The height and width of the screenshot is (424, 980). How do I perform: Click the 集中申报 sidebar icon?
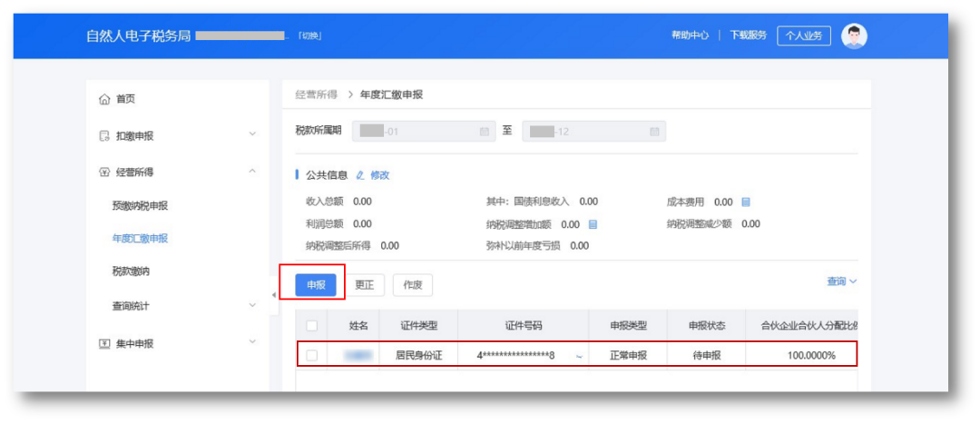(105, 343)
